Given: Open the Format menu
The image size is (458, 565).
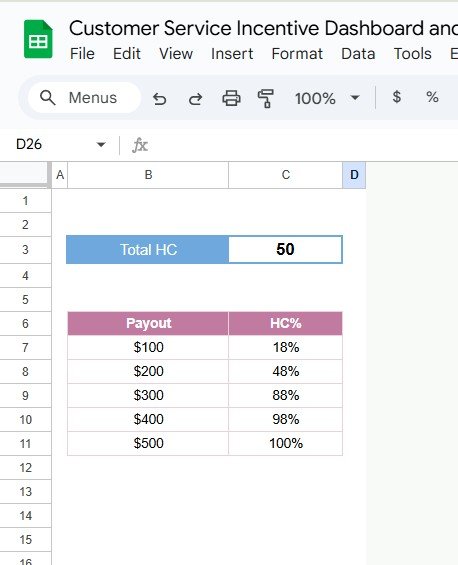Looking at the screenshot, I should point(297,54).
